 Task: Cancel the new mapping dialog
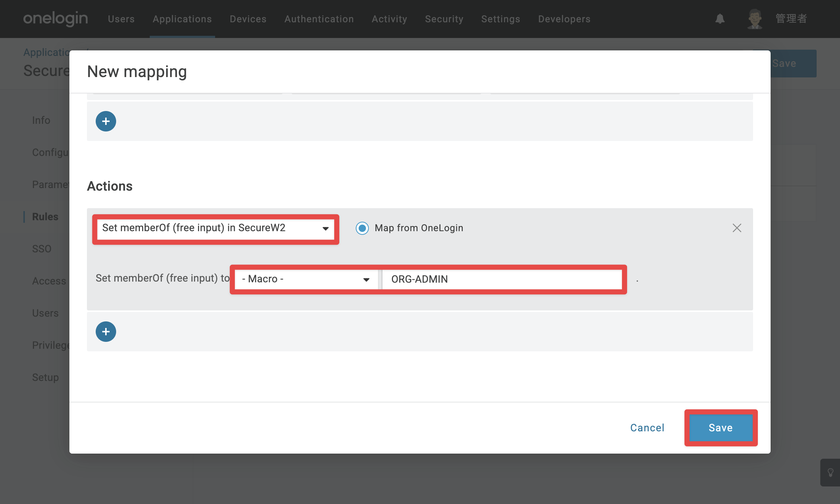click(x=647, y=428)
